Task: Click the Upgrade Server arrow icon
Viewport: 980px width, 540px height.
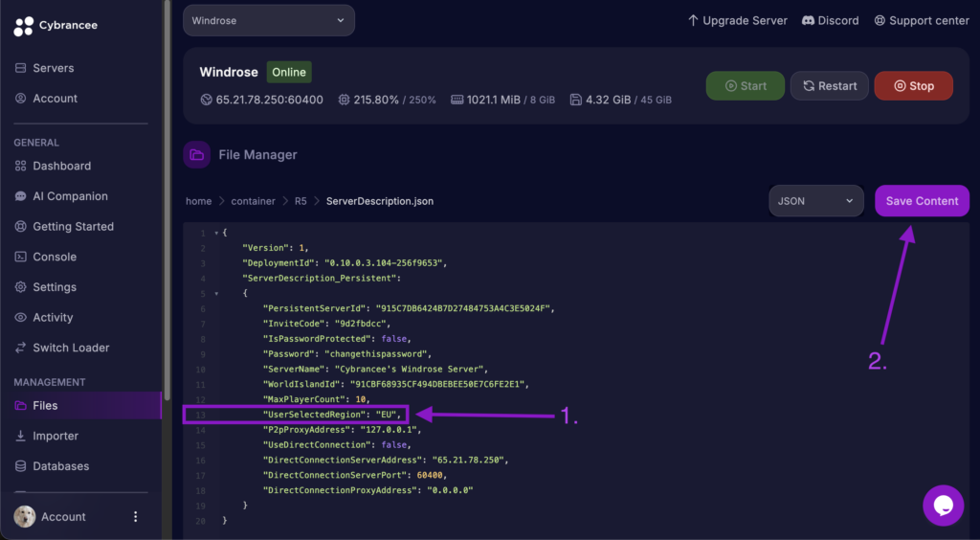Action: point(693,21)
